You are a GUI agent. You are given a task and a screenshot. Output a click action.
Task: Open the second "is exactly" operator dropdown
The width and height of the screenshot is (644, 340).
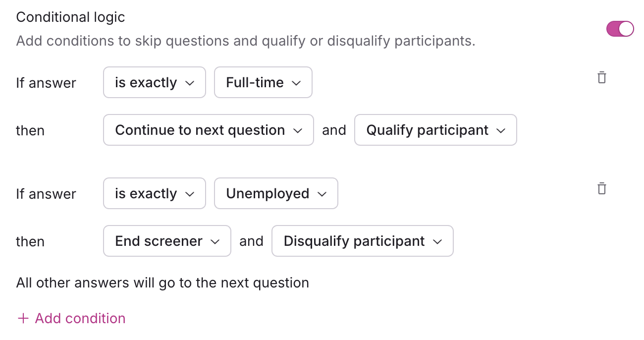coord(154,193)
